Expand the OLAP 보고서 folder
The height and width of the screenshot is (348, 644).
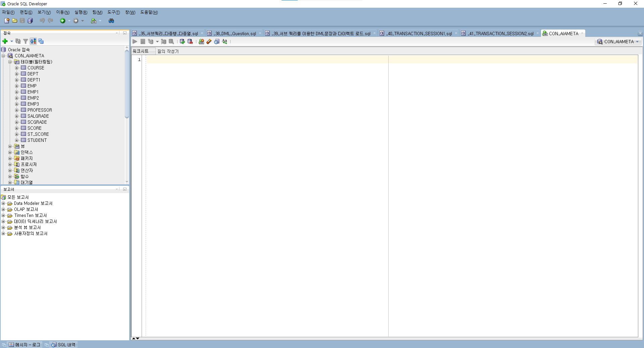(3, 209)
